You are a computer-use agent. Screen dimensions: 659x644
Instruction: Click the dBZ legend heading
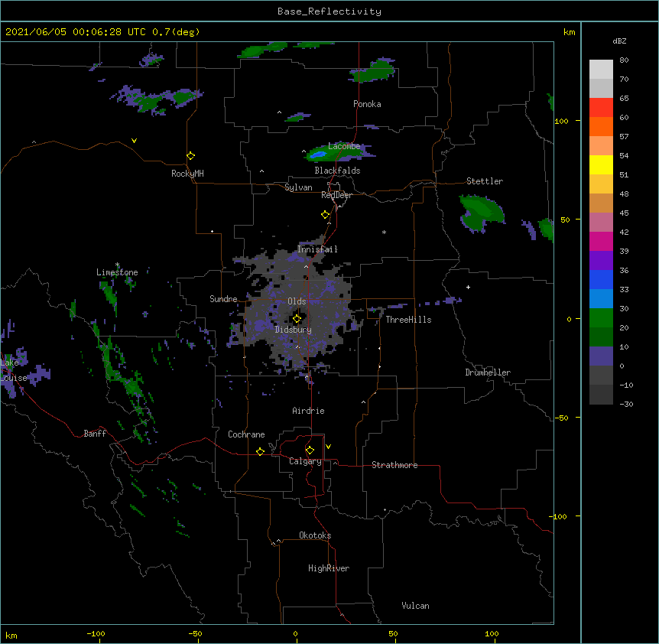pyautogui.click(x=619, y=41)
